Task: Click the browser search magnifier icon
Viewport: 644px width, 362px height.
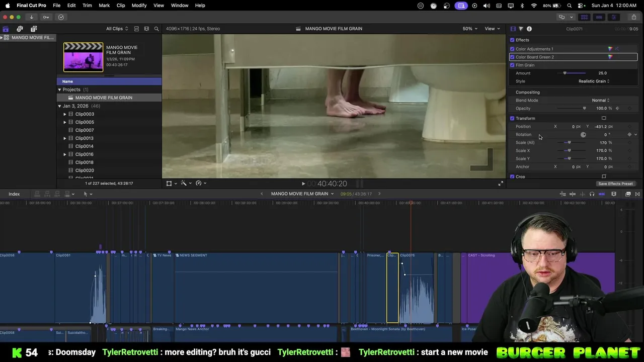Action: pos(156,29)
